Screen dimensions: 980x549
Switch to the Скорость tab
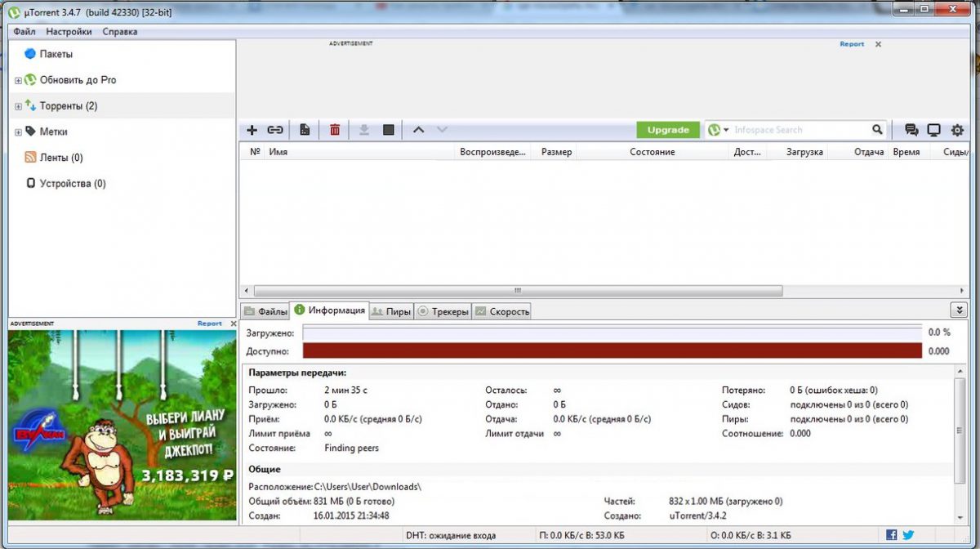pyautogui.click(x=501, y=311)
